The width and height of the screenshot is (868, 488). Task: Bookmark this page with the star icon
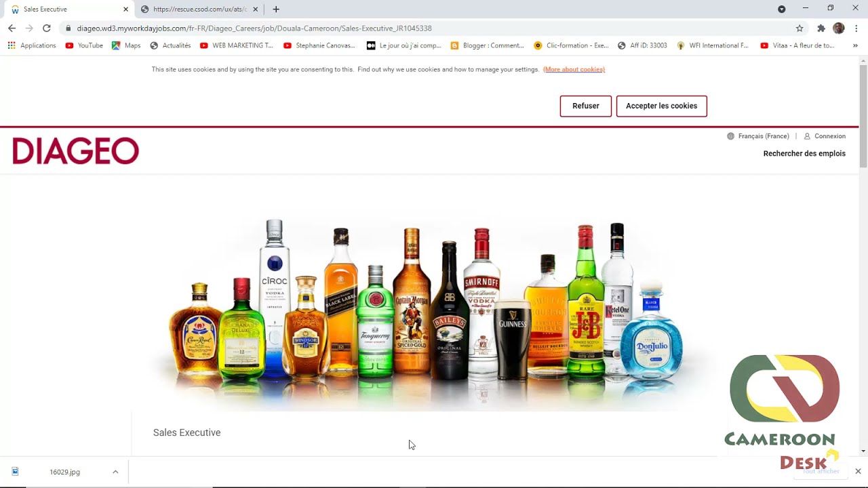coord(800,28)
